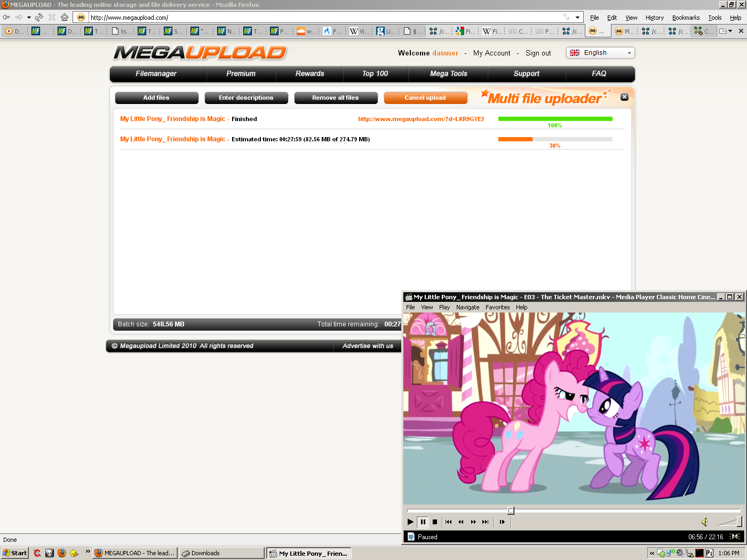Screen dimensions: 747x560
Task: Click the Firefox reload page icon
Action: (39, 17)
